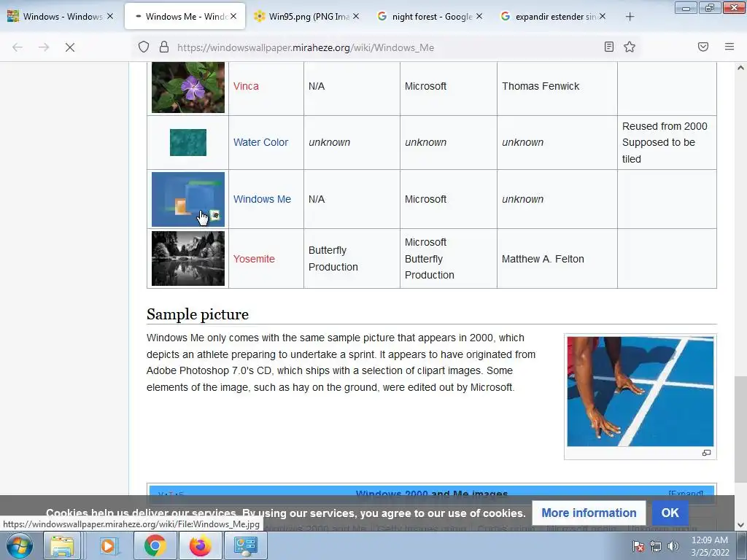747x560 pixels.
Task: Open the Yosemite wallpaper link
Action: [x=254, y=259]
